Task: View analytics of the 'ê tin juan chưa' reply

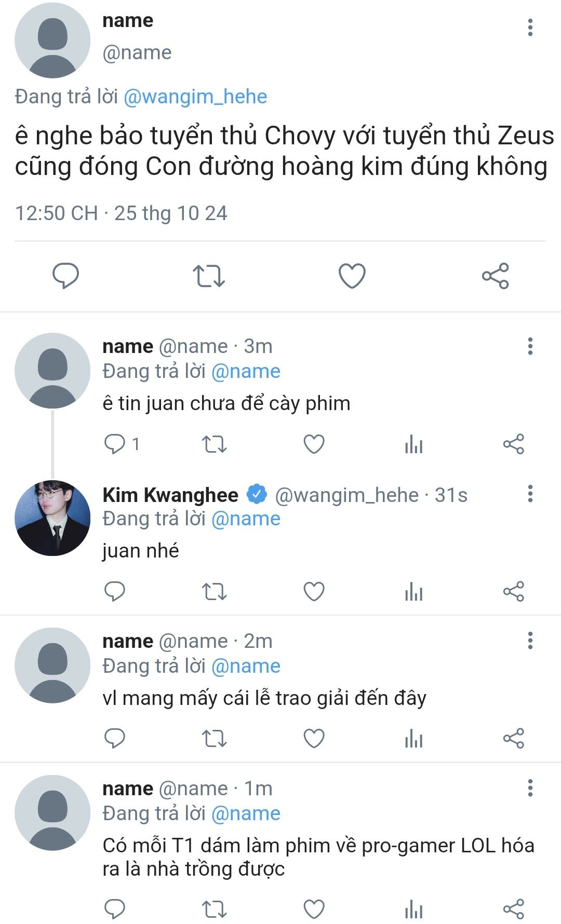Action: (x=413, y=444)
